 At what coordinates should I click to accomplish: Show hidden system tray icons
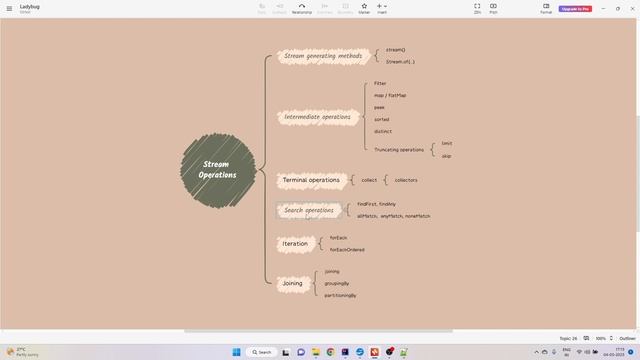(536, 352)
